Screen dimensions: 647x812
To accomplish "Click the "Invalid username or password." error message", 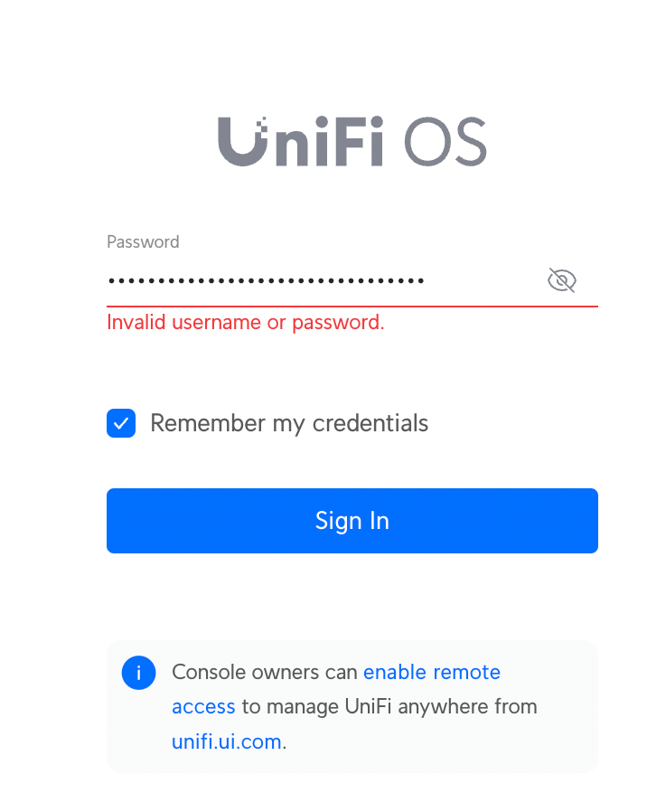I will 246,322.
